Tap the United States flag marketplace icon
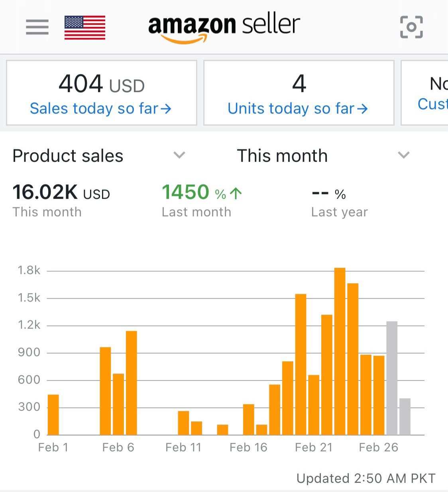The width and height of the screenshot is (448, 492). 85,27
